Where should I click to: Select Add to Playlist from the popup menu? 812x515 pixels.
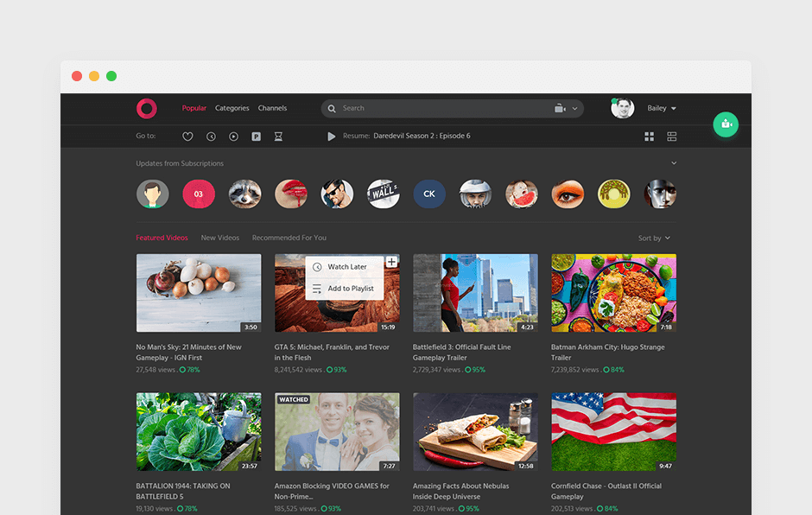[x=350, y=289]
